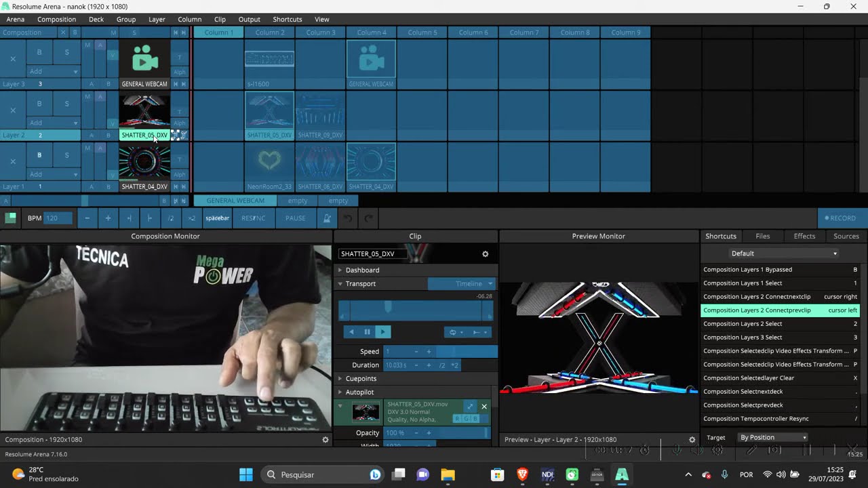Image resolution: width=868 pixels, height=488 pixels.
Task: Open Layer 2 Add blend dropdown
Action: 53,123
